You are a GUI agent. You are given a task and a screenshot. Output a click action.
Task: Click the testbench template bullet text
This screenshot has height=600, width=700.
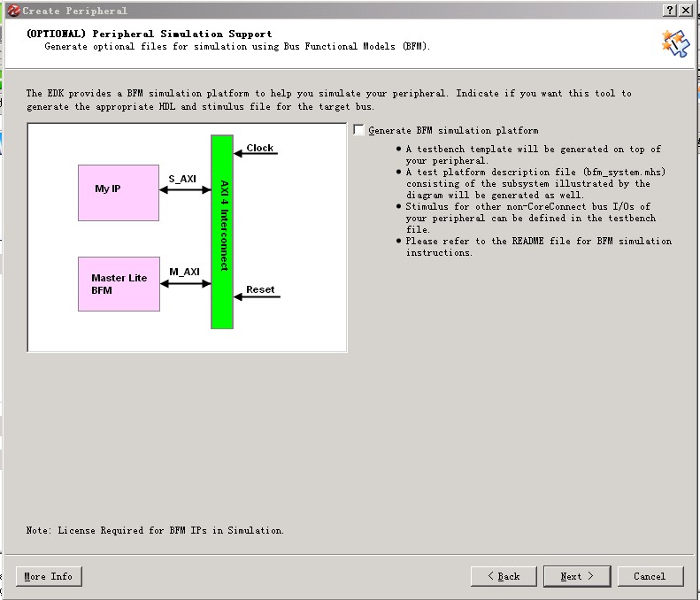pyautogui.click(x=534, y=155)
